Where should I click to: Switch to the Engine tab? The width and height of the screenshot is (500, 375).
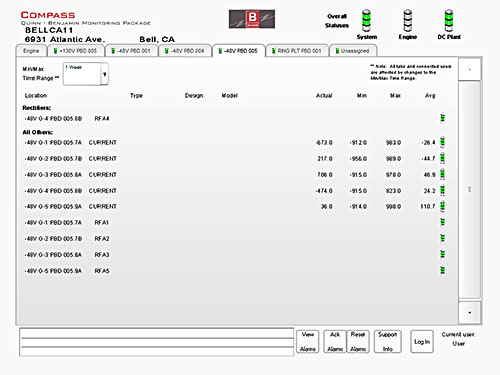coord(31,51)
